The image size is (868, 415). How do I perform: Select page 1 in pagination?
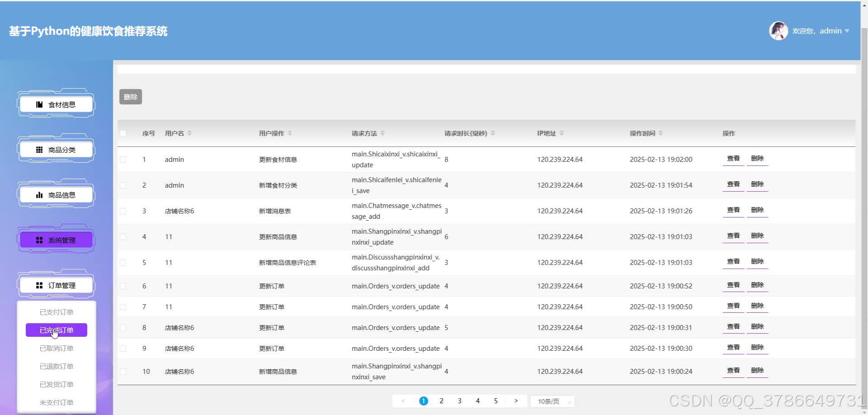[424, 401]
